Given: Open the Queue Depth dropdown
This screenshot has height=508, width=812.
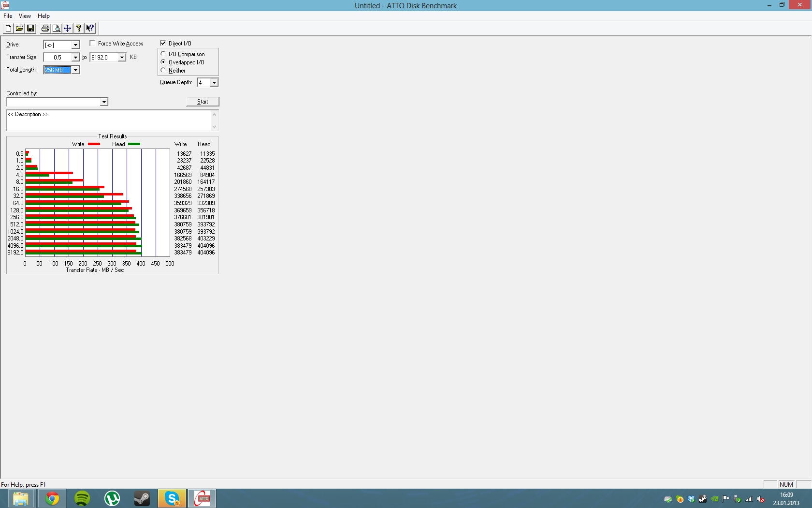Looking at the screenshot, I should pos(214,83).
